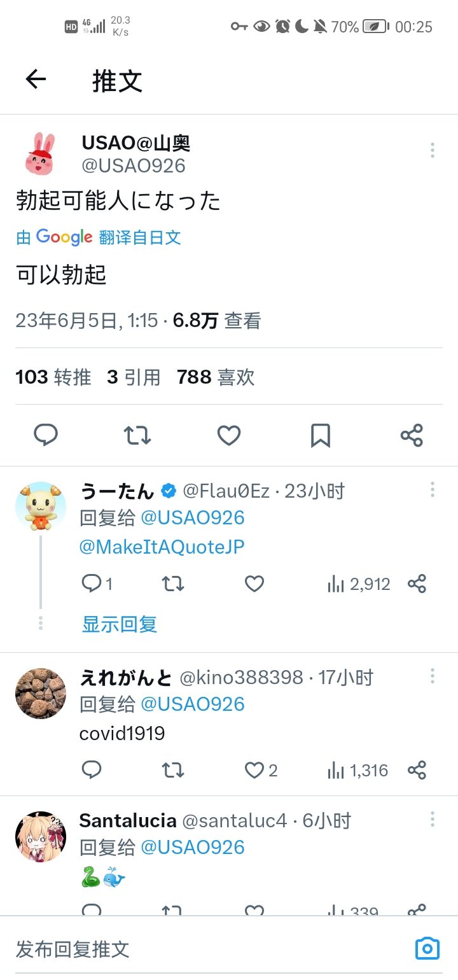458x980 pixels.
Task: Tap the reply icon under main tweet
Action: [x=46, y=435]
